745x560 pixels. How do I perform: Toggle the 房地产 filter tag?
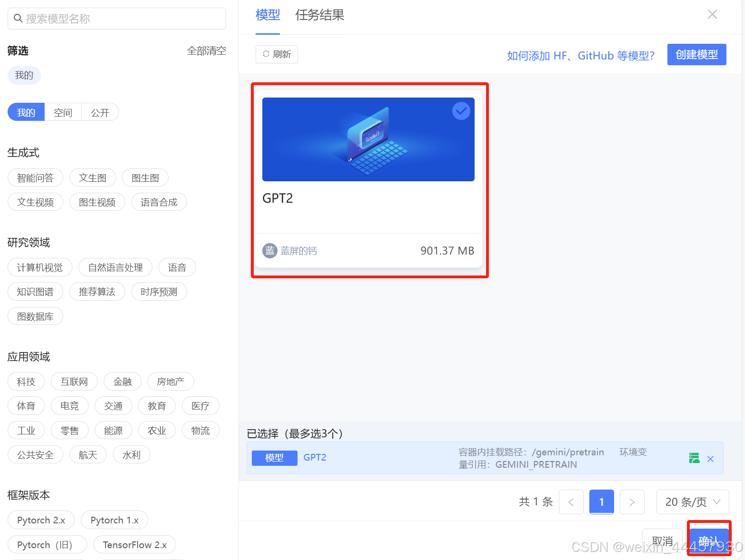(x=170, y=381)
